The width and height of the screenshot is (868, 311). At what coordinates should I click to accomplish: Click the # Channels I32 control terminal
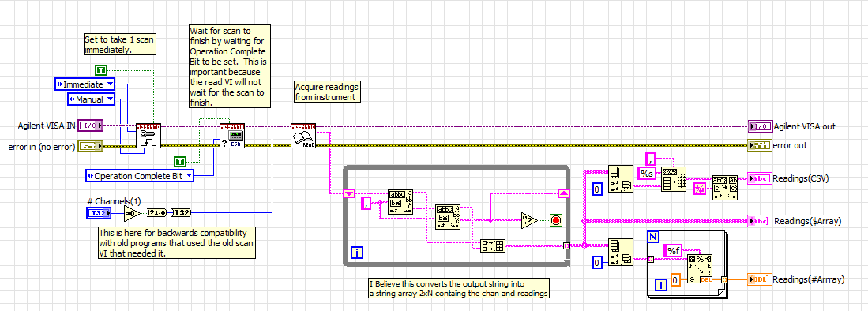pyautogui.click(x=99, y=212)
